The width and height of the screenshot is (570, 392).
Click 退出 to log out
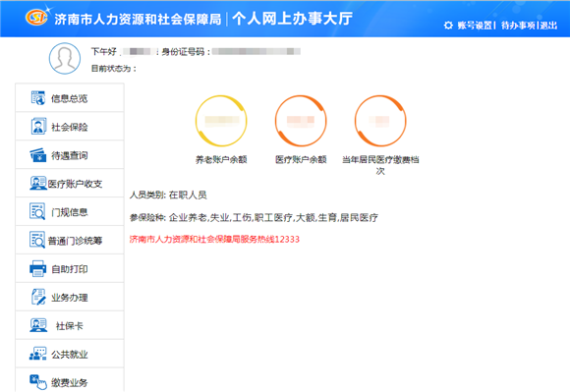pyautogui.click(x=548, y=26)
